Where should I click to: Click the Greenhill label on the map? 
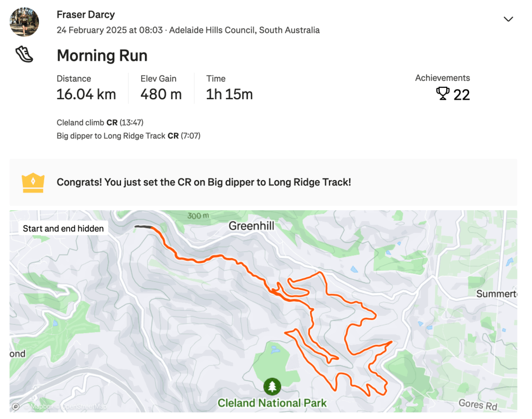click(x=251, y=226)
